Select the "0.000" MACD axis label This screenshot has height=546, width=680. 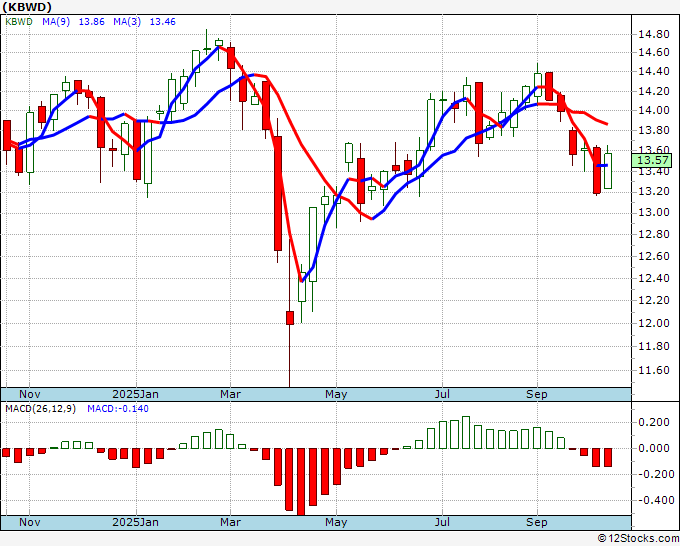654,448
